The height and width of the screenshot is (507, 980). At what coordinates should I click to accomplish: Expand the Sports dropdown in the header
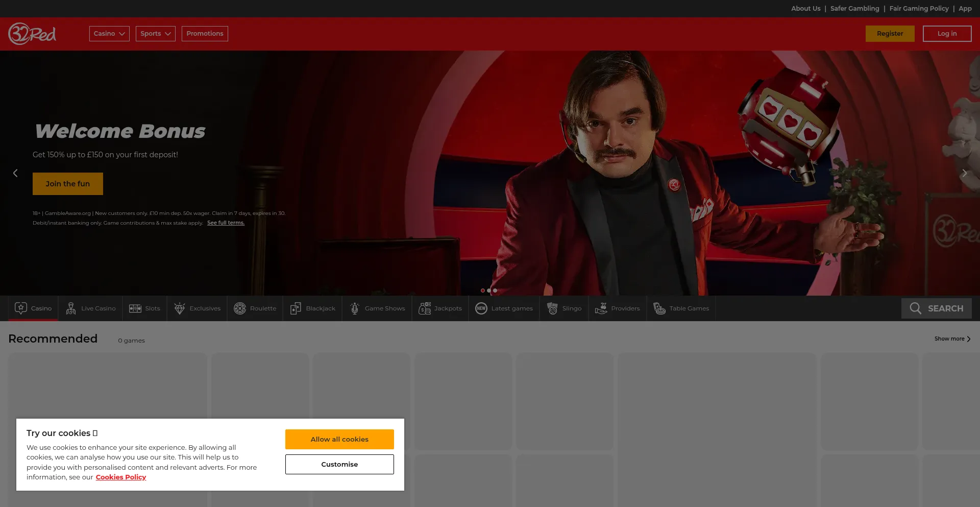(x=155, y=34)
